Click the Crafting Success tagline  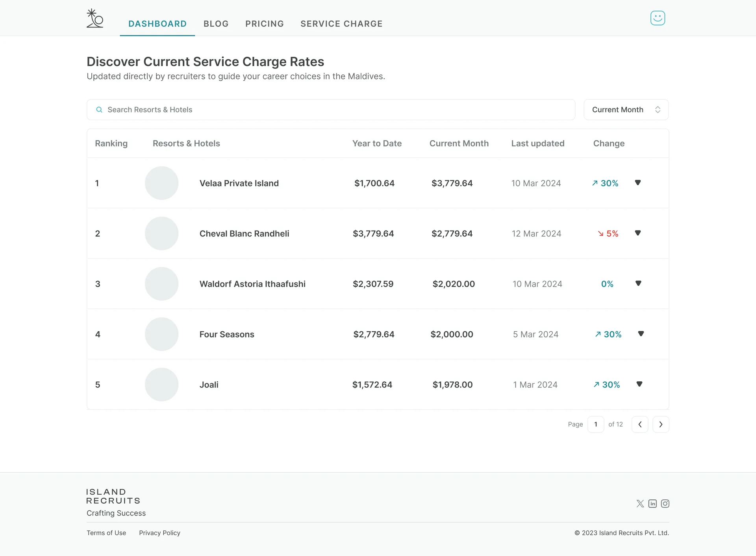(116, 513)
